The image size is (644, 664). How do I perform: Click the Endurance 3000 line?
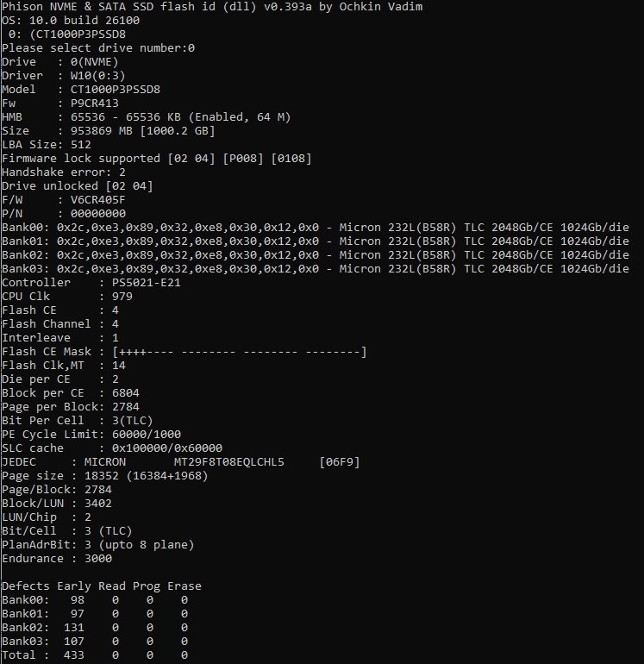[57, 559]
